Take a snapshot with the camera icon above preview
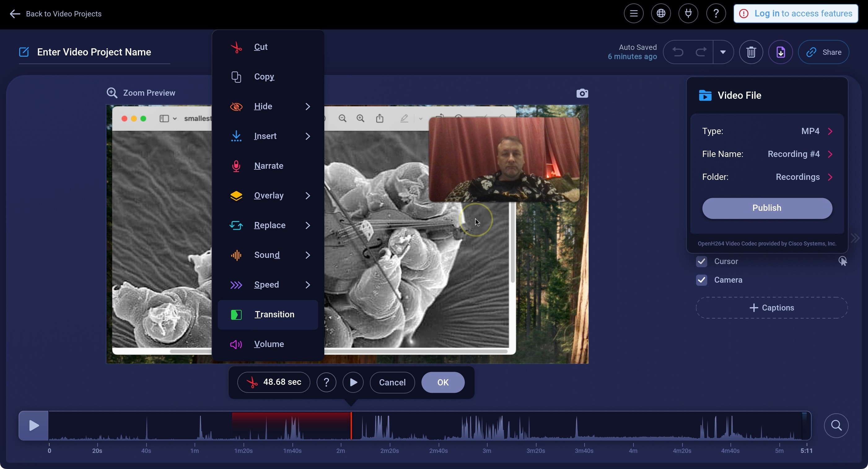 point(582,93)
